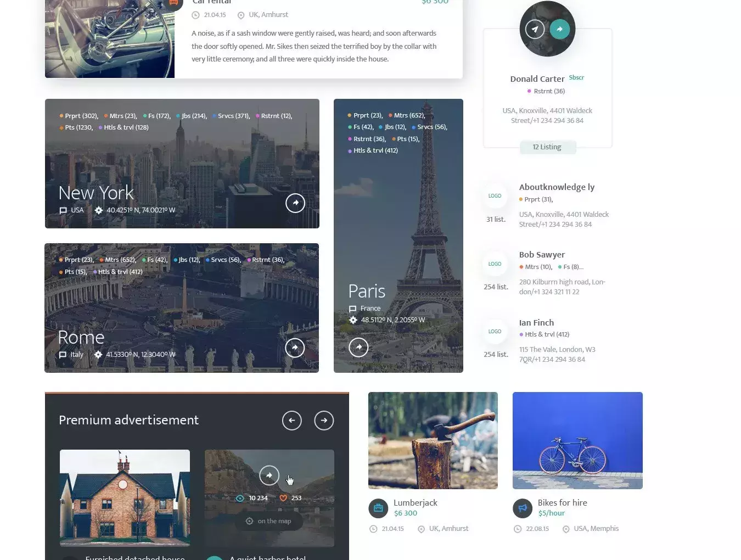Go to next premium advertisement
Screen dimensions: 741x560
click(324, 421)
